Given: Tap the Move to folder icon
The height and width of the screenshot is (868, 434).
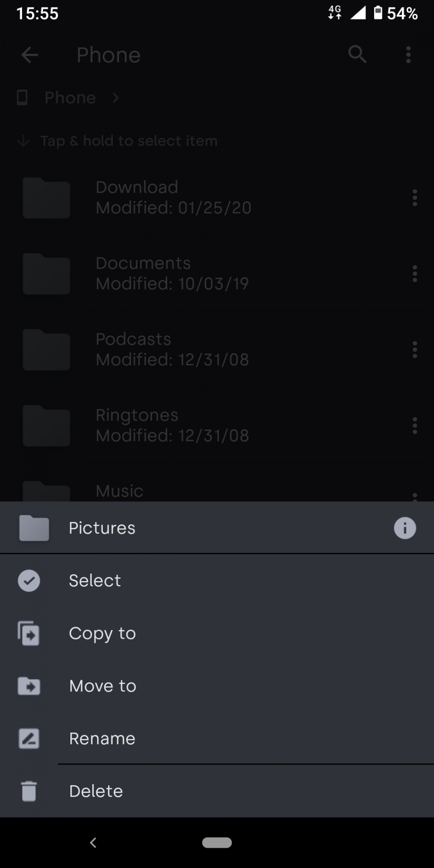Looking at the screenshot, I should [29, 686].
